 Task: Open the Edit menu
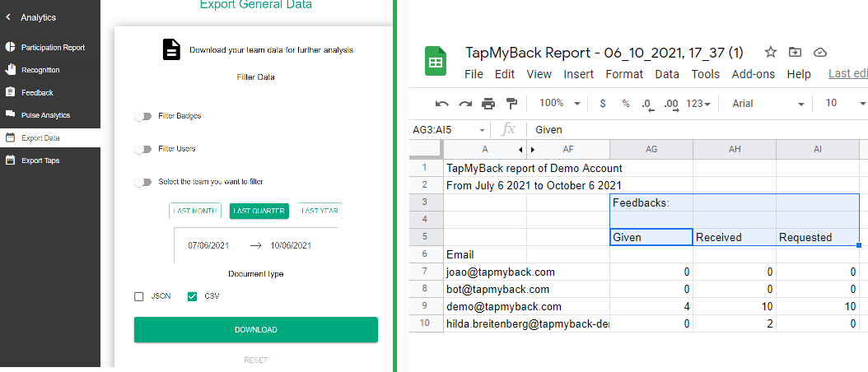click(505, 74)
